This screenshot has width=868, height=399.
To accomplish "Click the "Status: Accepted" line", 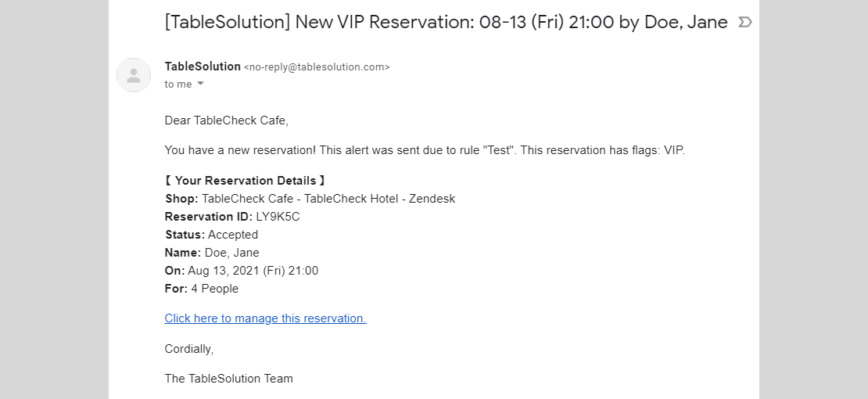I will (211, 235).
